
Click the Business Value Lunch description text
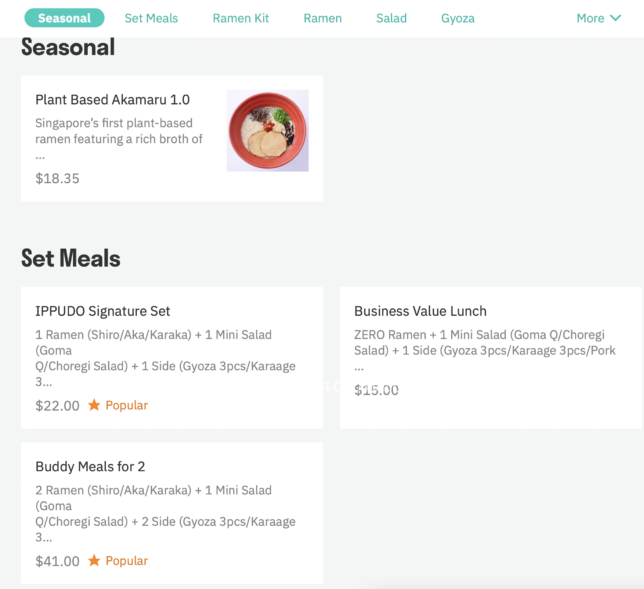pyautogui.click(x=484, y=343)
